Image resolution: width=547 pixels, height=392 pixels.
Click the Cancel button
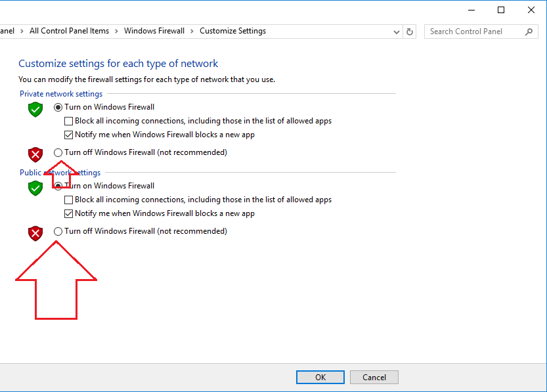coord(374,378)
